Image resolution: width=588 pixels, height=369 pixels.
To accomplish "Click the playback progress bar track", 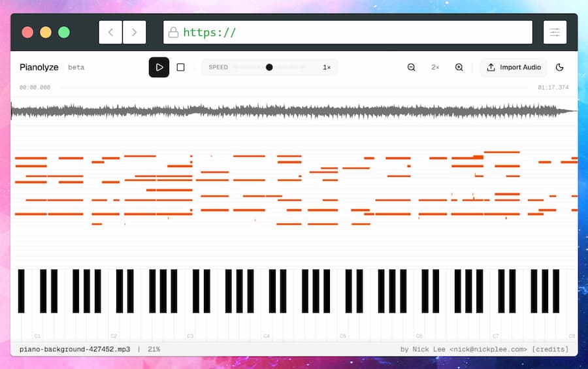I will pos(294,88).
